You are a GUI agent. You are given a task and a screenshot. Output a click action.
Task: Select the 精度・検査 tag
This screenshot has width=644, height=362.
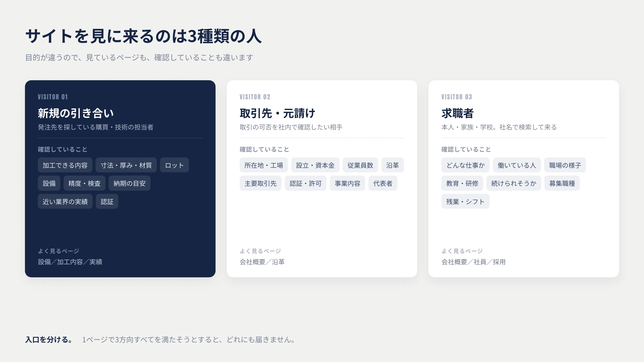click(84, 183)
